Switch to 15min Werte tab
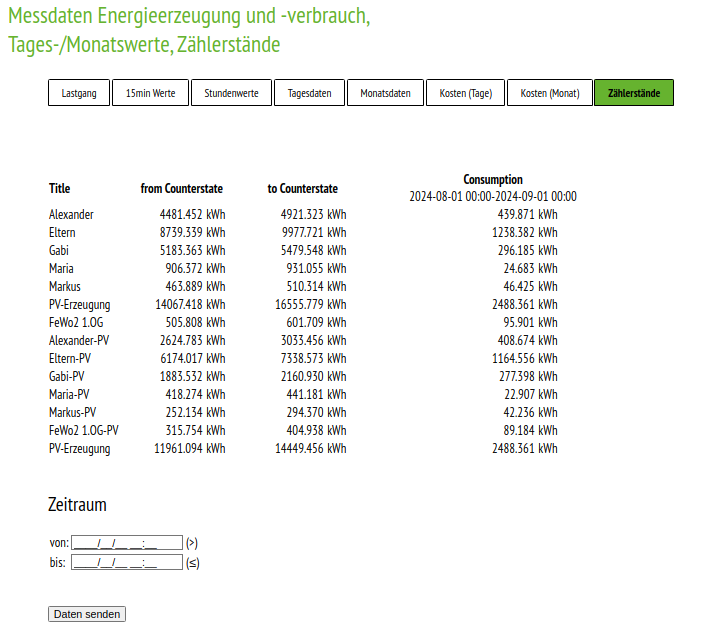704x635 pixels. [x=150, y=93]
